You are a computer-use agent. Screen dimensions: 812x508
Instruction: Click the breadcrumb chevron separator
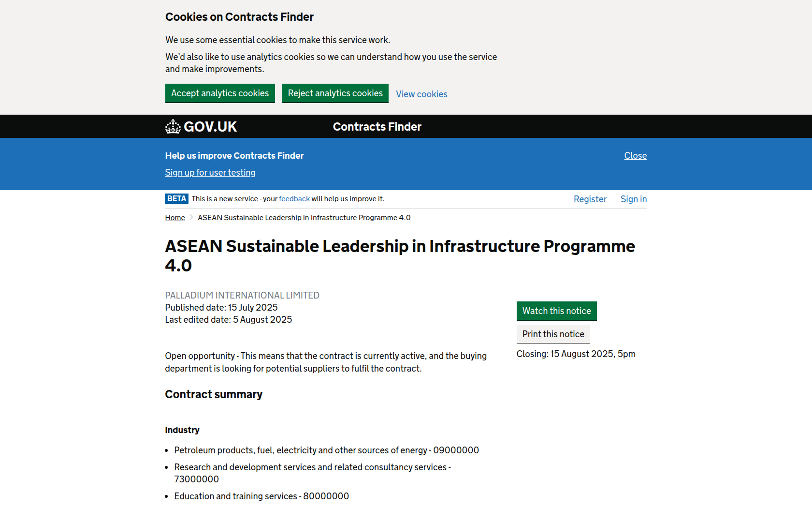click(191, 218)
